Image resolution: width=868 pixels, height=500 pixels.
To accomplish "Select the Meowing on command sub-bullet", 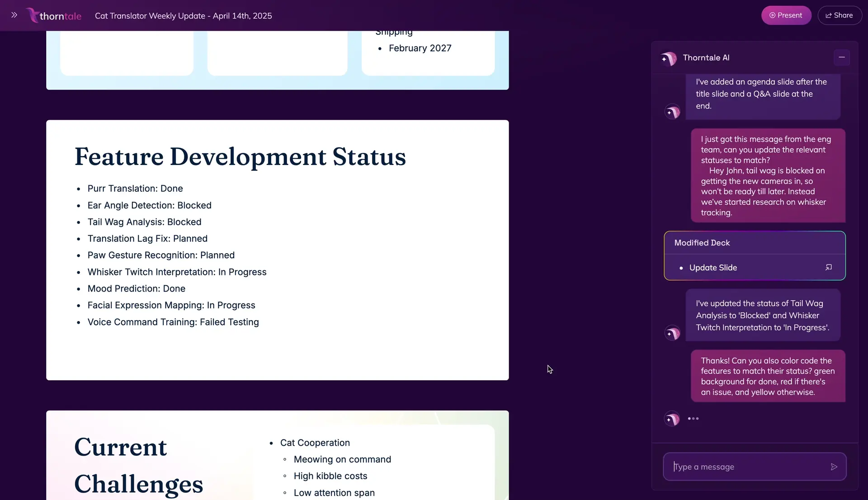I will (342, 460).
